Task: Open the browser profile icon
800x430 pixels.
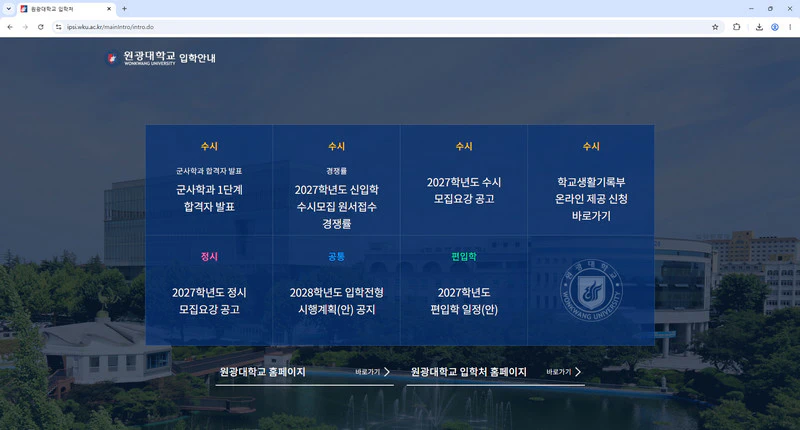Action: tap(774, 27)
